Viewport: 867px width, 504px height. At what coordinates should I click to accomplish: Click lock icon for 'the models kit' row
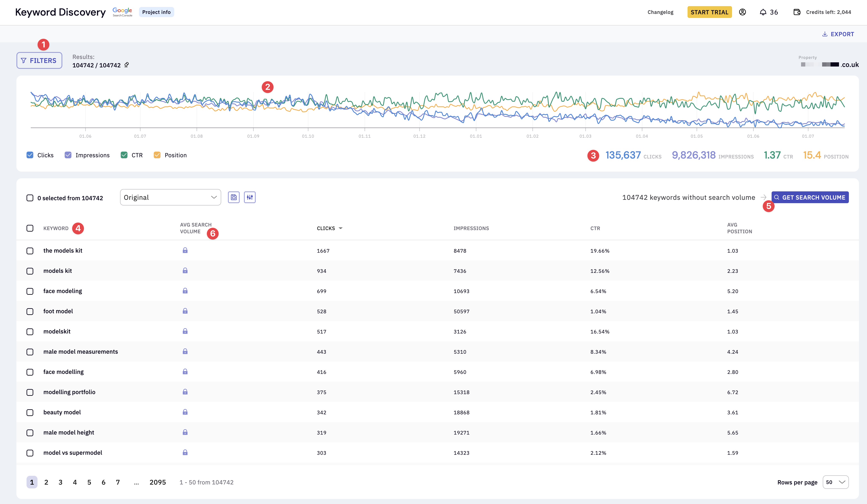click(185, 250)
